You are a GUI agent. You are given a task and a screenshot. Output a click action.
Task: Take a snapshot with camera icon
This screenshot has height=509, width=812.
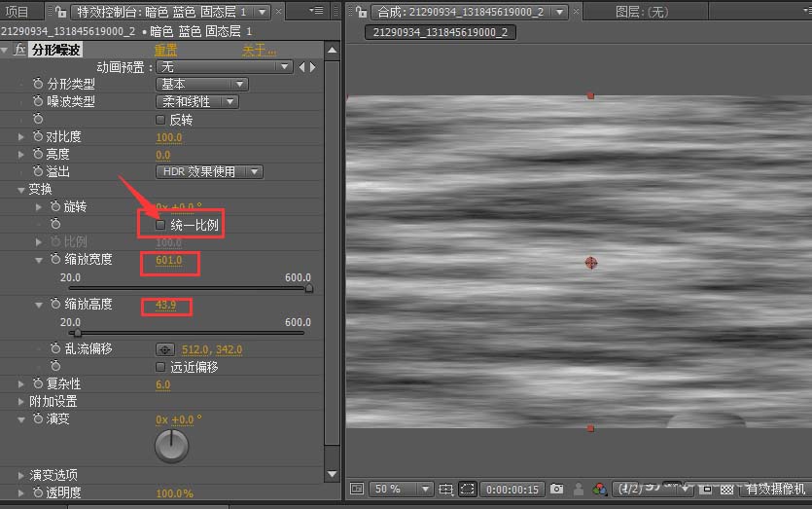pos(556,489)
